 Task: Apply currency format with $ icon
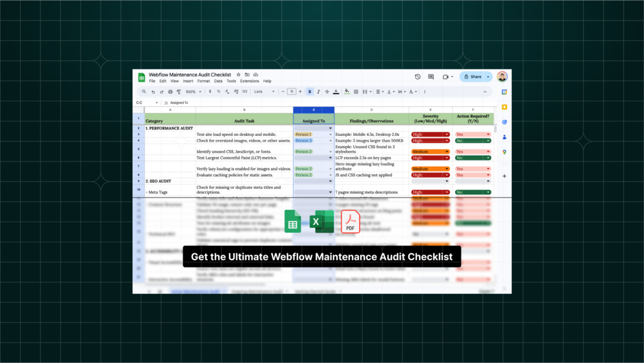pyautogui.click(x=210, y=92)
